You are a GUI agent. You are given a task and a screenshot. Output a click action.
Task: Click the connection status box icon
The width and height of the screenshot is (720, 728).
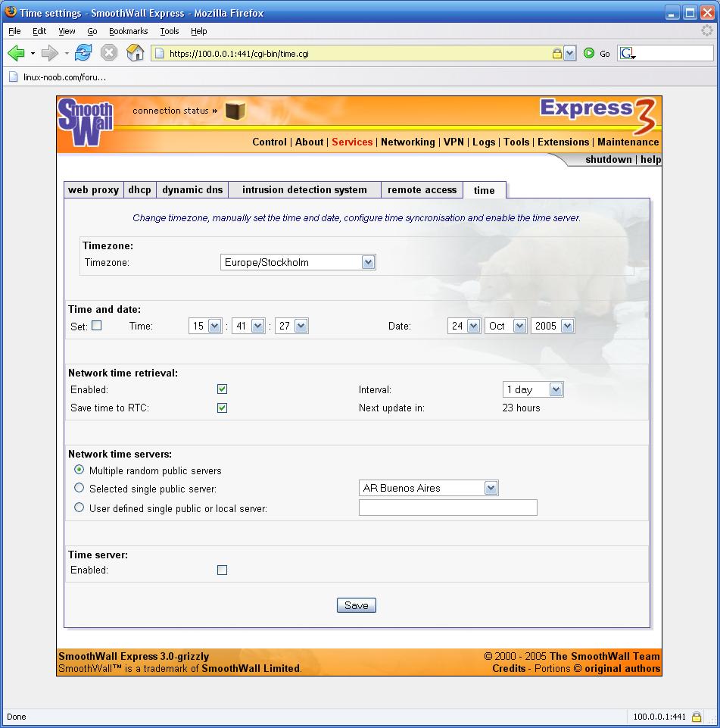[235, 111]
